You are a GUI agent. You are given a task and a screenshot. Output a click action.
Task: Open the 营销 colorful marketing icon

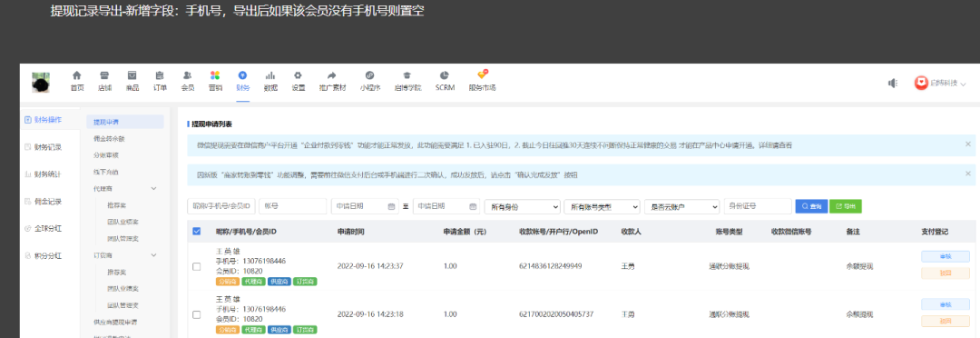point(215,75)
